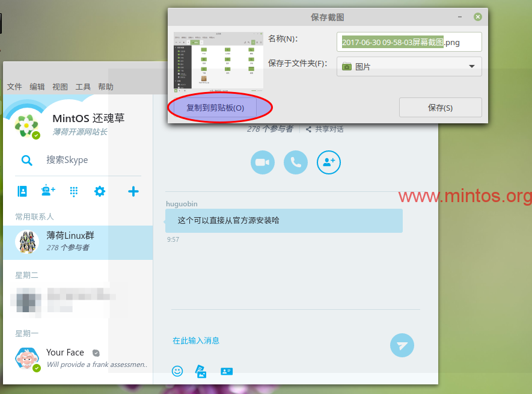Click the 复制到剪贴板(O) button
The image size is (532, 394).
click(215, 108)
